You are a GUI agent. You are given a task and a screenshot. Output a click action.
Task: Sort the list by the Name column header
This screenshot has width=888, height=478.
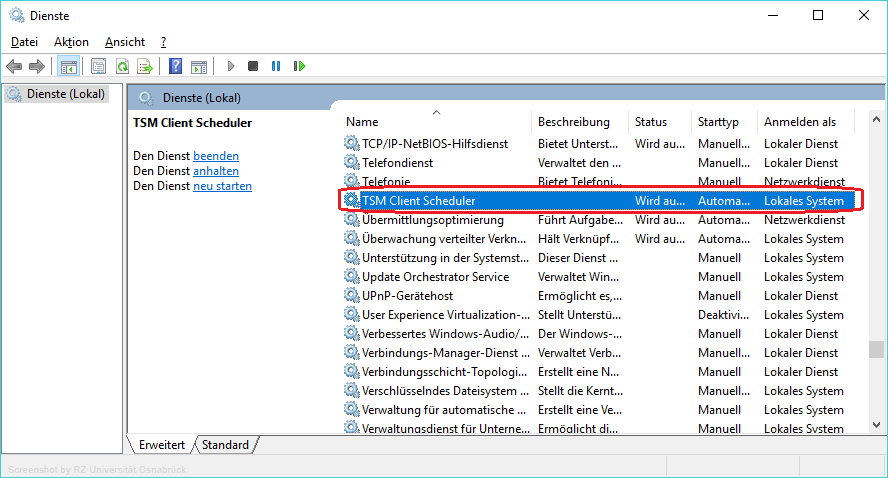[362, 122]
